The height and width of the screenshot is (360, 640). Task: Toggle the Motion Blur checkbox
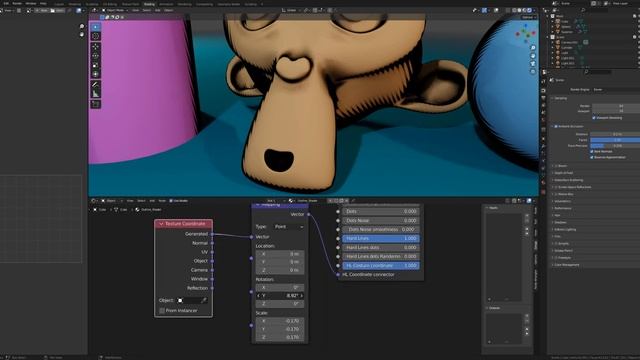tap(556, 194)
